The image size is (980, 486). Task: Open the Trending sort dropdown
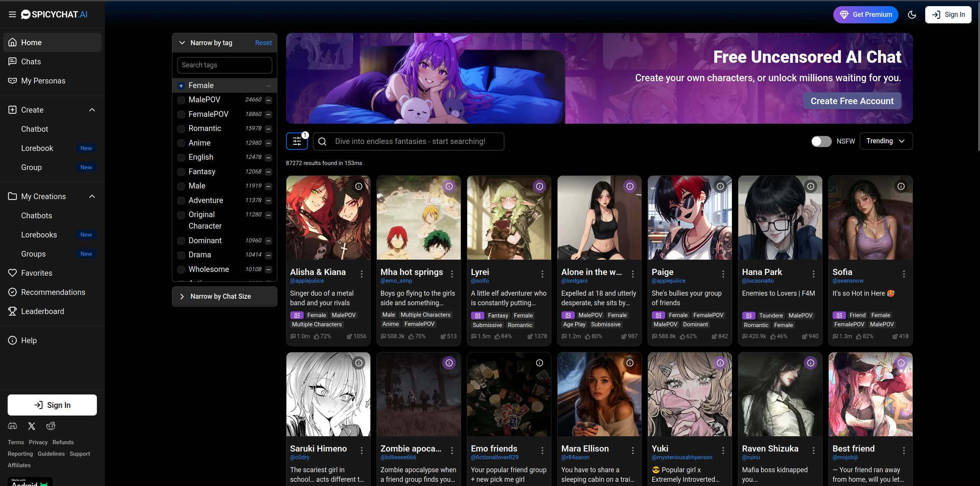(x=886, y=141)
